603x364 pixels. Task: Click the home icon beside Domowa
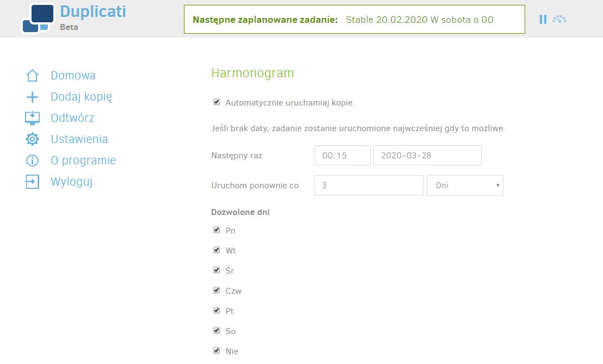click(32, 75)
